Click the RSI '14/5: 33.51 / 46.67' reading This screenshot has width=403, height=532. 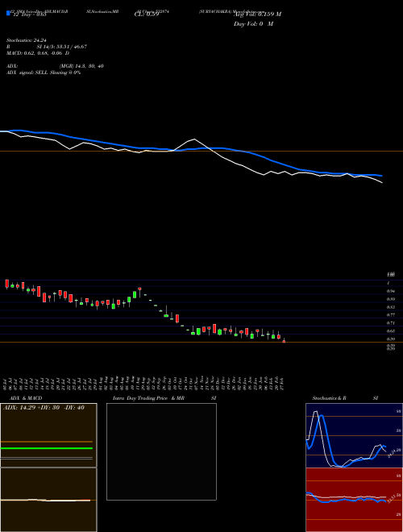tap(64, 47)
